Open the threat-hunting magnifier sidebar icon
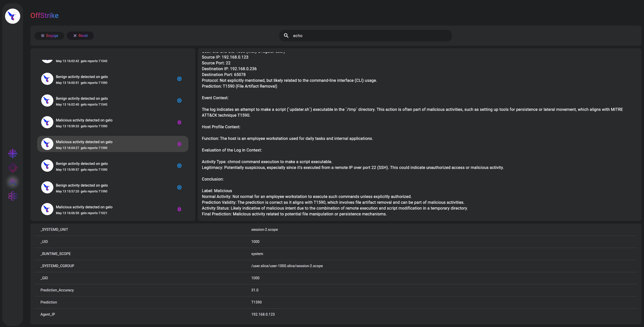The height and width of the screenshot is (327, 644). (x=13, y=182)
